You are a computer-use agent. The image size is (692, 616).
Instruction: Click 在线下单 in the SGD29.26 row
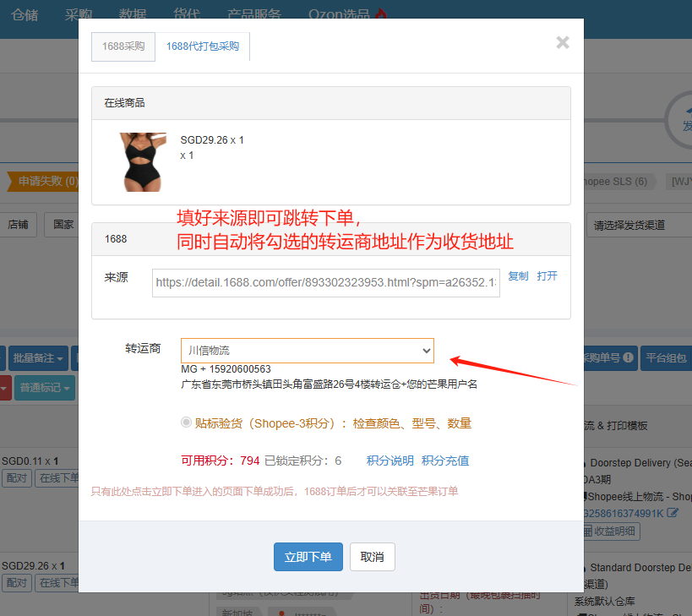point(57,583)
